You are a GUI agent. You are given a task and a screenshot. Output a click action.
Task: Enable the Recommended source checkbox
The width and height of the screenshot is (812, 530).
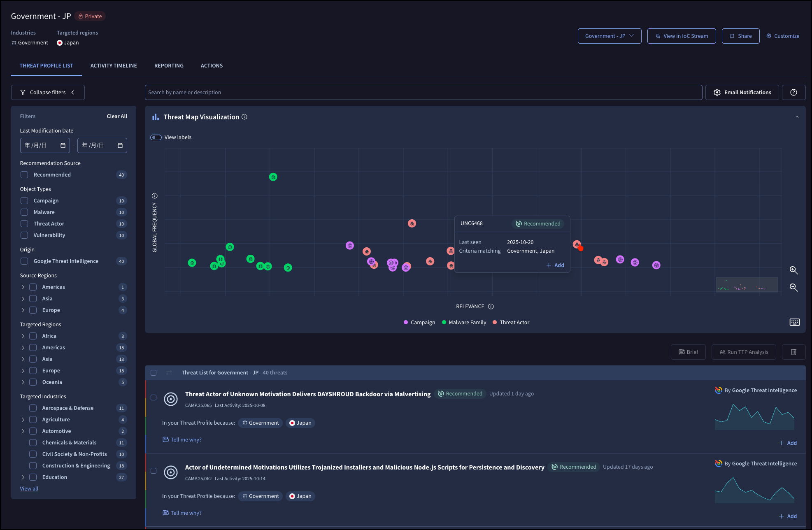(25, 175)
